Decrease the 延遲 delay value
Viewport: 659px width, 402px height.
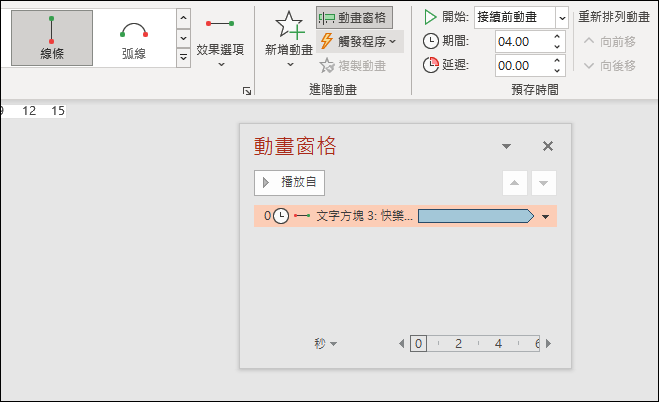[557, 71]
